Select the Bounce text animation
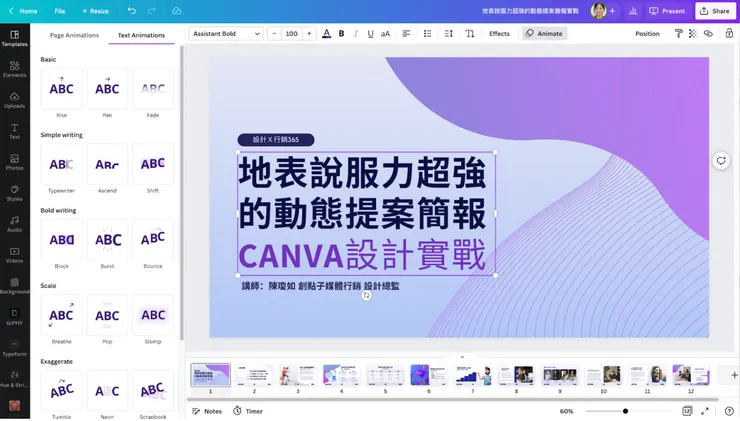Viewport: 740px width, 421px height. coord(153,240)
